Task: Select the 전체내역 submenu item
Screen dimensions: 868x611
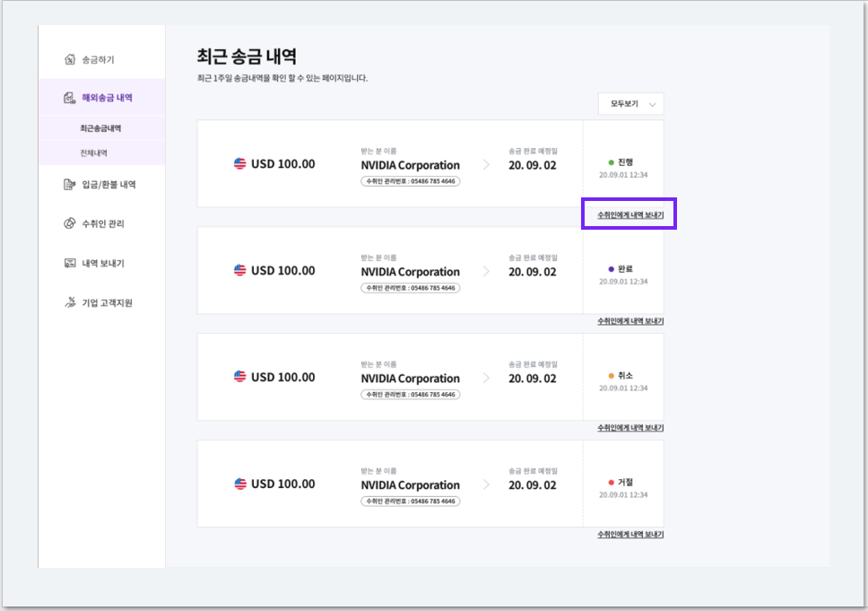Action: [93, 153]
